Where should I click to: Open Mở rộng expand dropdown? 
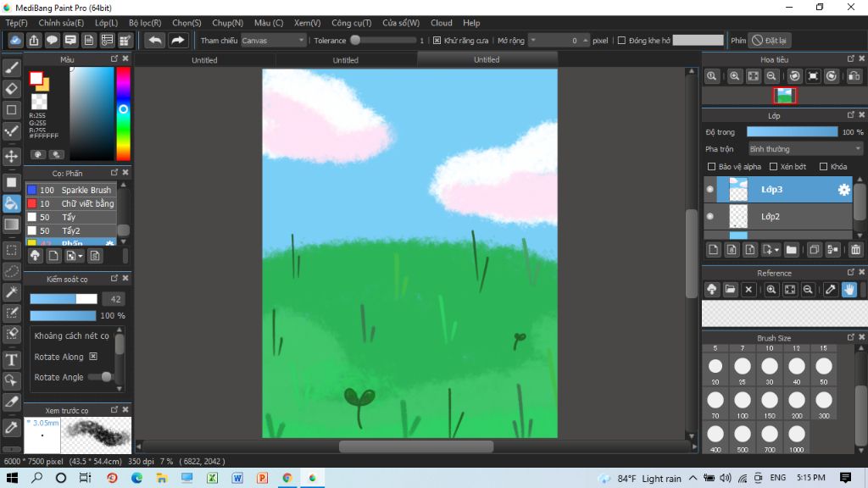click(533, 41)
